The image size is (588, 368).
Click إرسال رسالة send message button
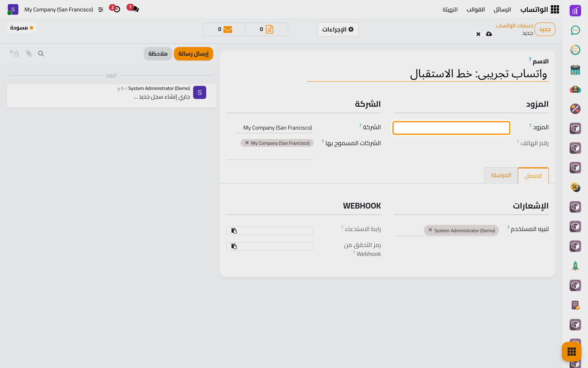click(x=193, y=54)
